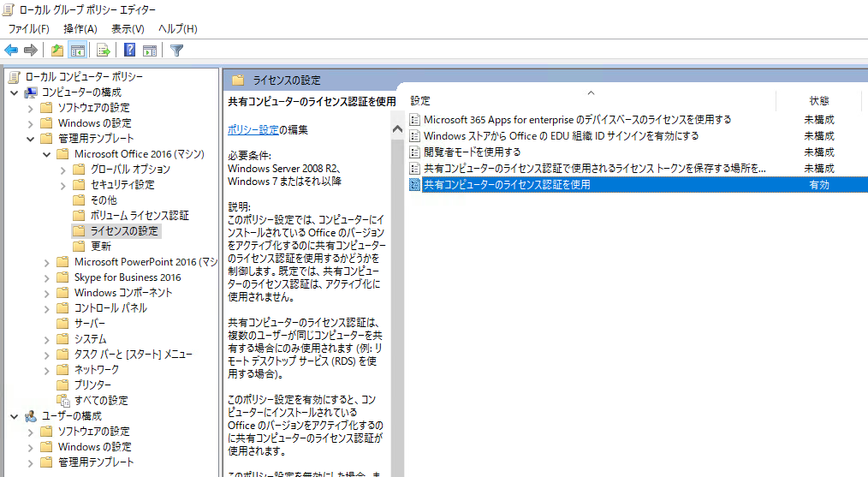Toggle the Show/Hide Console Tree icon
Screen dimensions: 868x477
[x=78, y=51]
